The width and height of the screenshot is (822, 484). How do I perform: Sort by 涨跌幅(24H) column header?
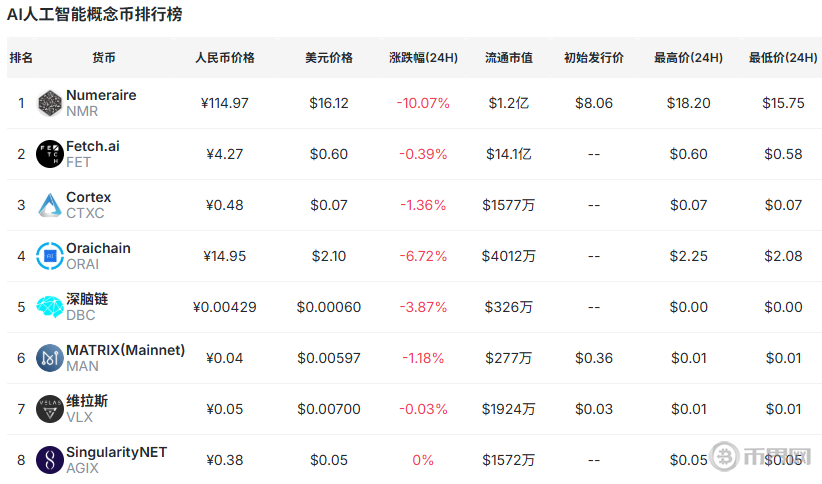point(423,58)
